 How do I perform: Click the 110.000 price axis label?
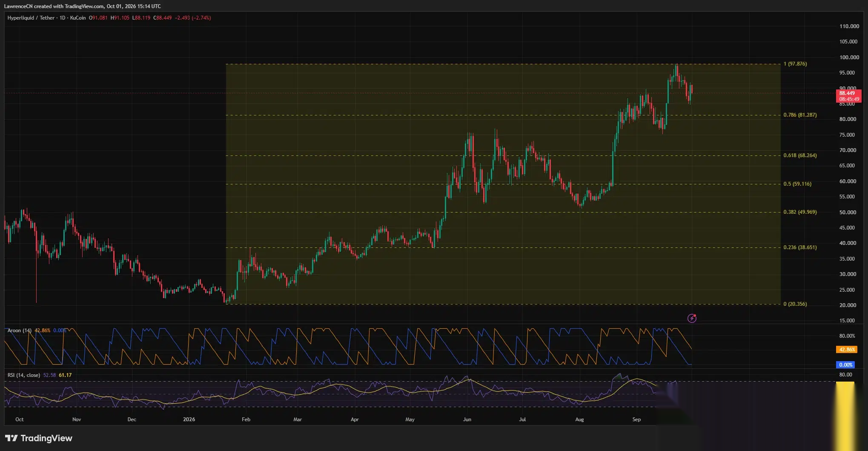849,26
